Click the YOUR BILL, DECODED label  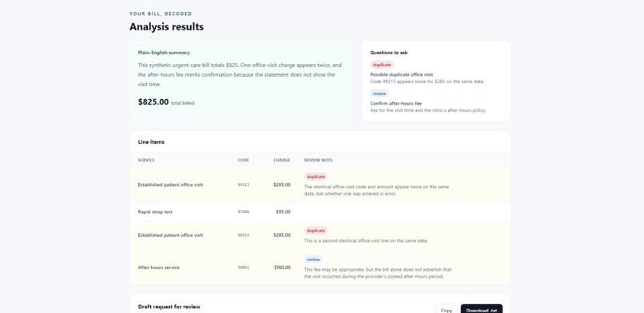coord(161,14)
